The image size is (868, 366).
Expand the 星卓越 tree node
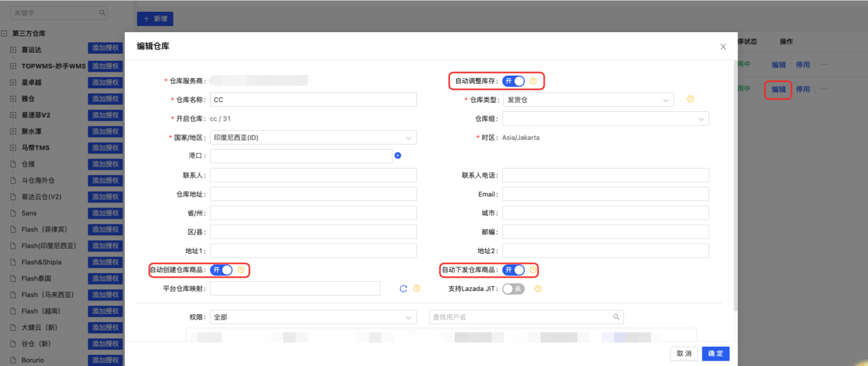13,82
